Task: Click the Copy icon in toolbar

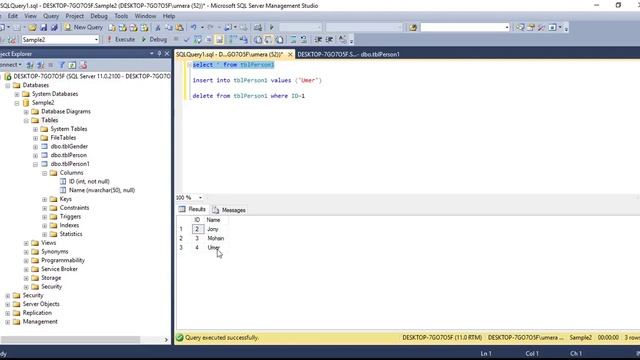Action: click(x=169, y=27)
